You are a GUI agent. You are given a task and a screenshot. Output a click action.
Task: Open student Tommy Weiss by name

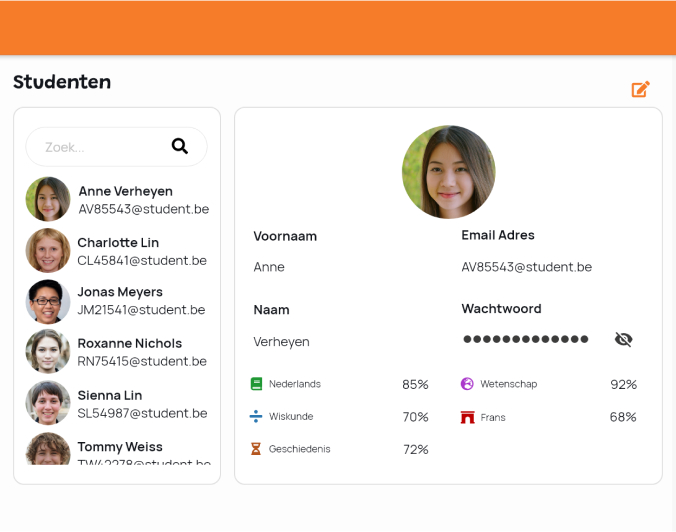(x=120, y=447)
